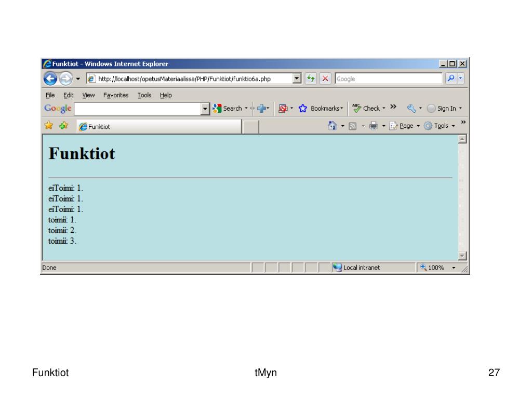Click the text line 'toimii: 1.'

[x=62, y=220]
